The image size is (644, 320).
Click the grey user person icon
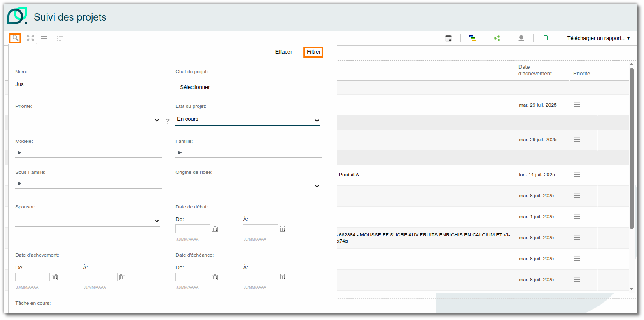[x=521, y=38]
